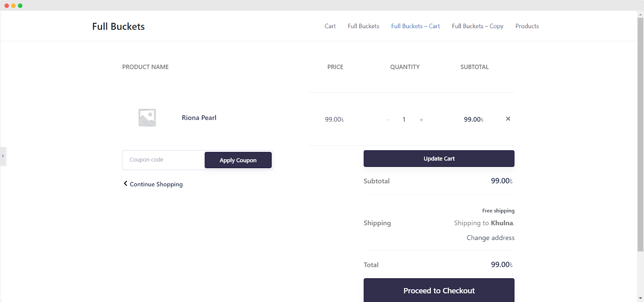This screenshot has width=644, height=302.
Task: Select the Full Buckets – Cart tab
Action: [x=415, y=26]
